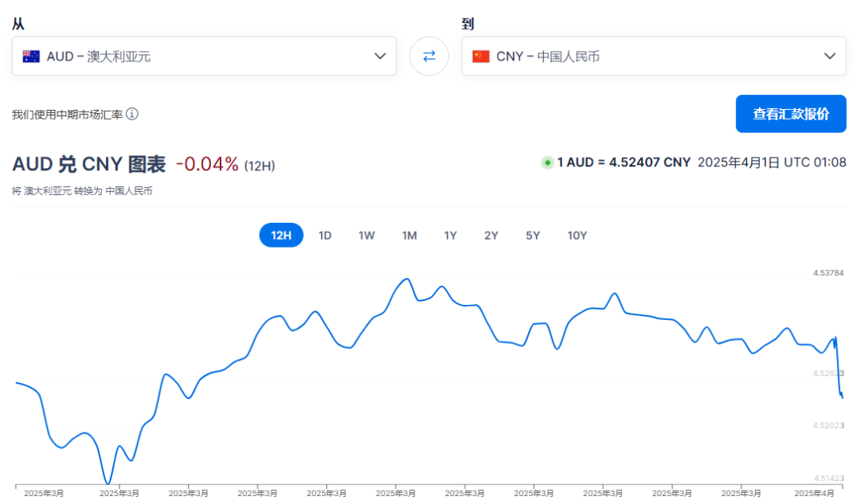
Task: Click the 到 label above target currency
Action: [x=468, y=24]
